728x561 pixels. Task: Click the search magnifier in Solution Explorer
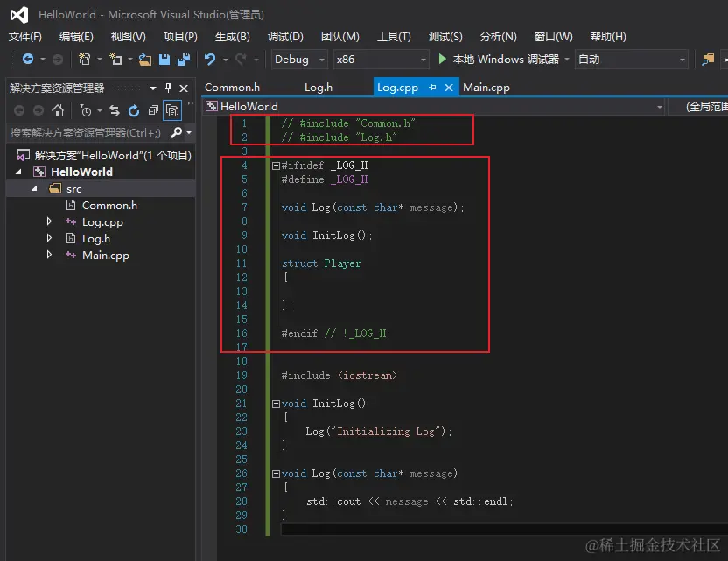click(x=177, y=133)
